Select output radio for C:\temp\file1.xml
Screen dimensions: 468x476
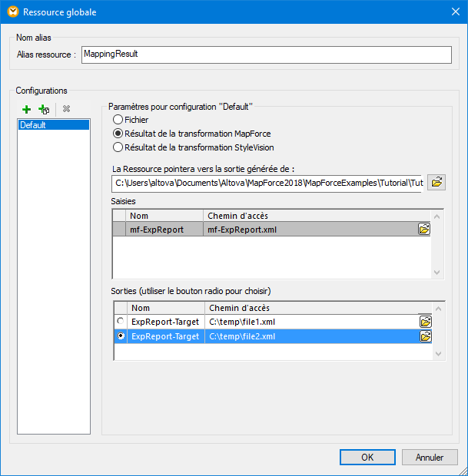click(x=120, y=322)
